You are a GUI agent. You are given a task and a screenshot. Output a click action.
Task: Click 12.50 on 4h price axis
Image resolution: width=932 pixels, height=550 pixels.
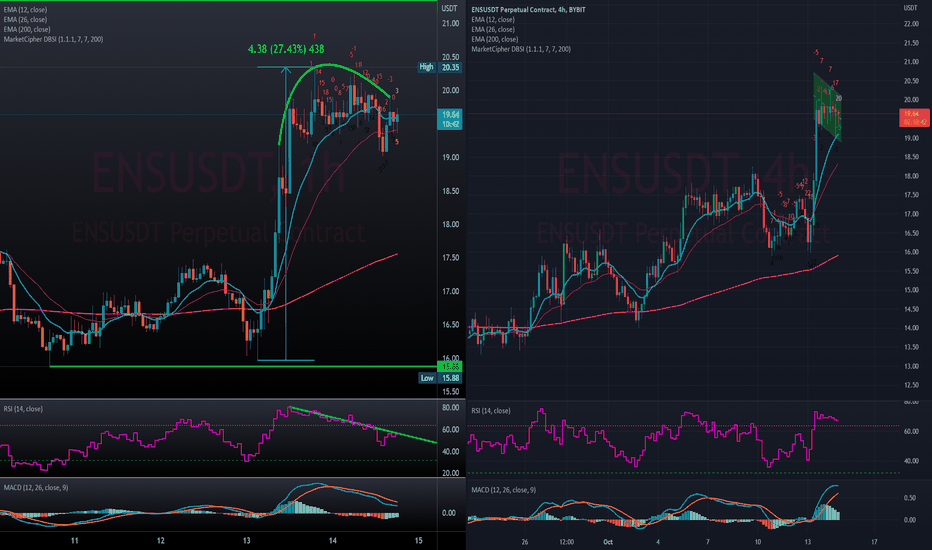911,385
